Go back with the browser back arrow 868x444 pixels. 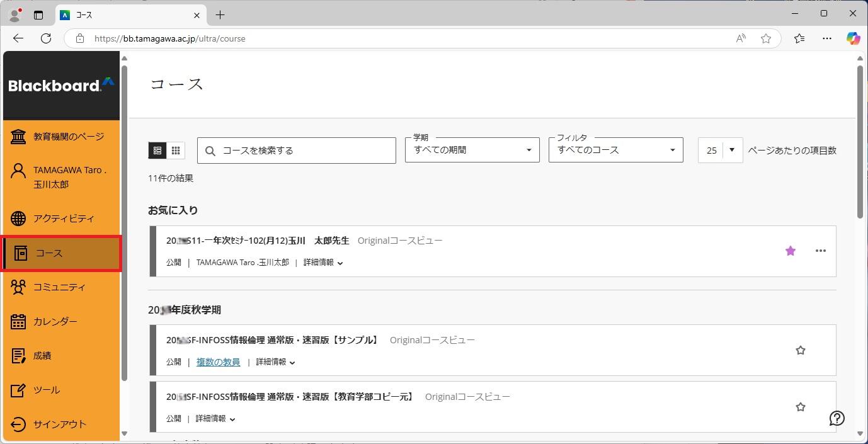point(18,38)
